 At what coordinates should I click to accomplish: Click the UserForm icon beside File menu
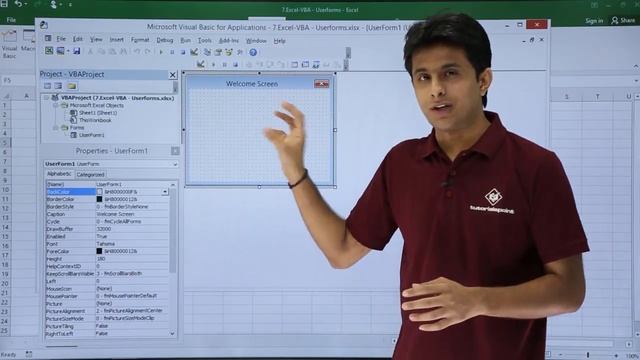click(x=48, y=38)
